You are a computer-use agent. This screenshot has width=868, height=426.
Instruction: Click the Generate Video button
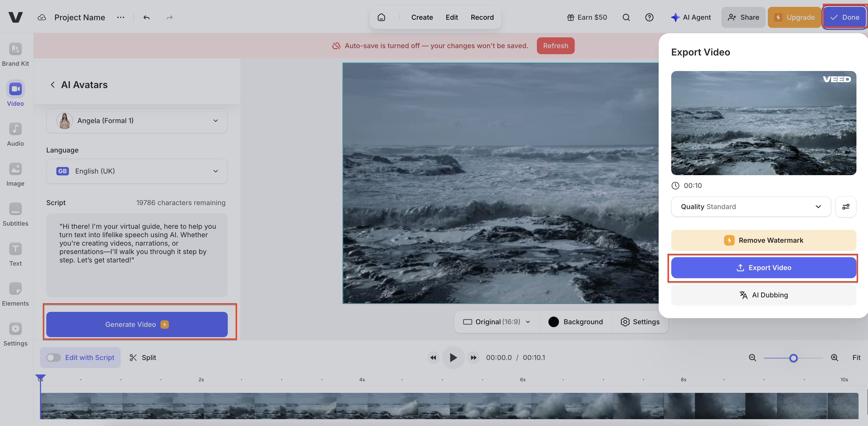137,324
